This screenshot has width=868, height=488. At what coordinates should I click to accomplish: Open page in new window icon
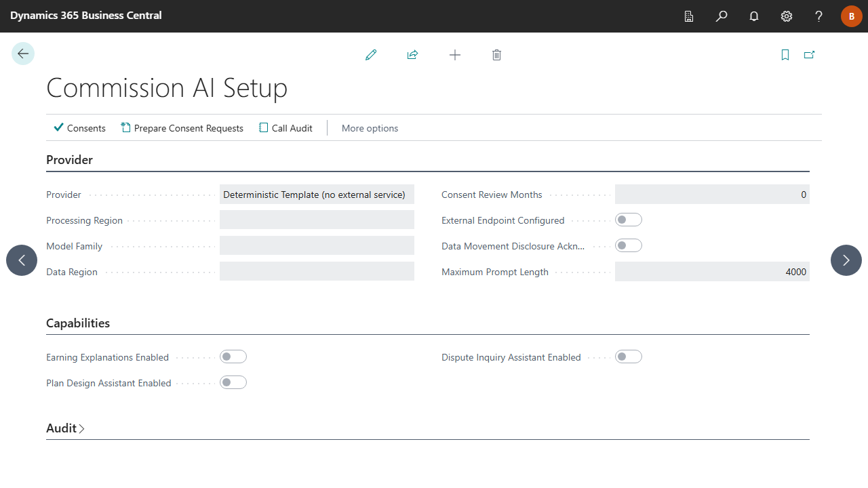coord(809,55)
